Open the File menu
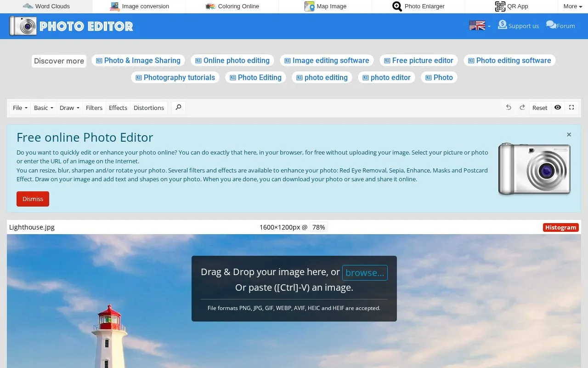This screenshot has height=368, width=588. pos(20,108)
